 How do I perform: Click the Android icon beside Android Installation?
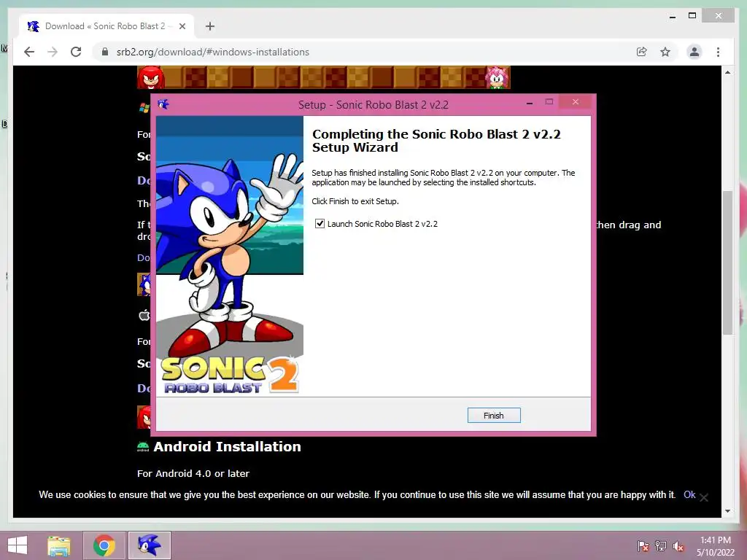click(143, 447)
